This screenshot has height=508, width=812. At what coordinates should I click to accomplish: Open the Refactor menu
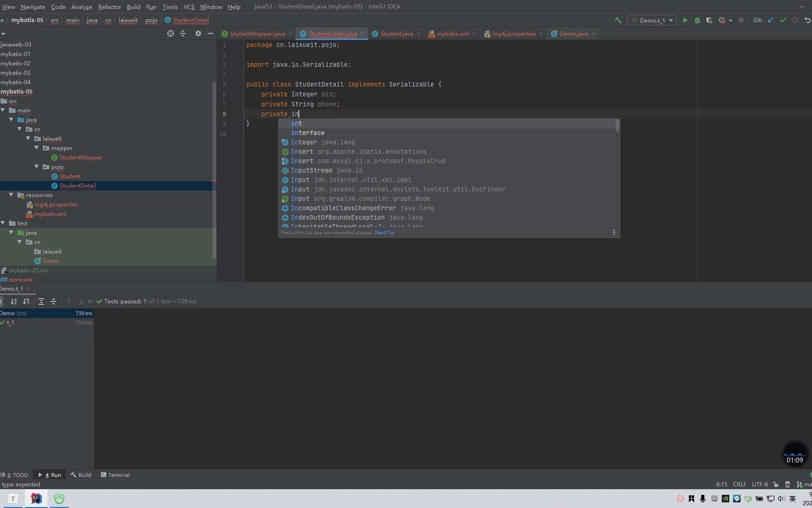tap(109, 7)
